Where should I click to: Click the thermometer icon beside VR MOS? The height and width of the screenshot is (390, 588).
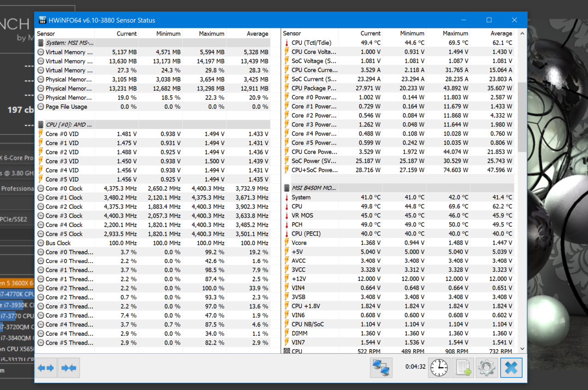pos(287,216)
